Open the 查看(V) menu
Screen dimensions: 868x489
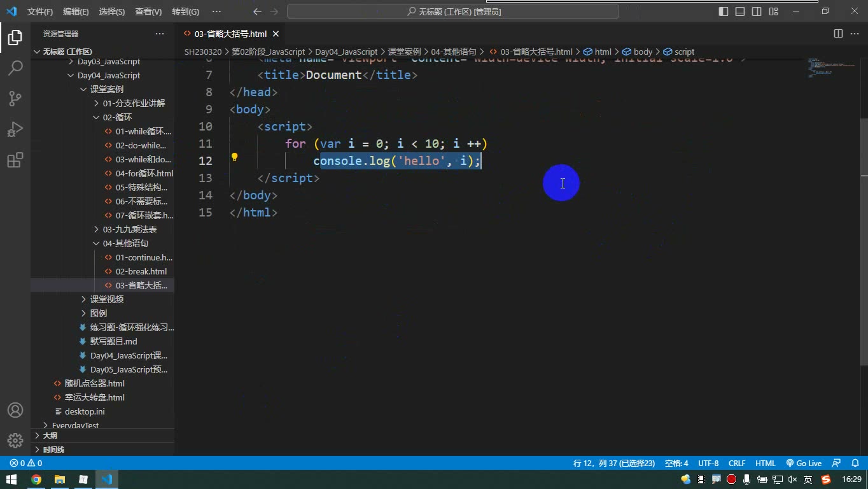click(x=148, y=11)
